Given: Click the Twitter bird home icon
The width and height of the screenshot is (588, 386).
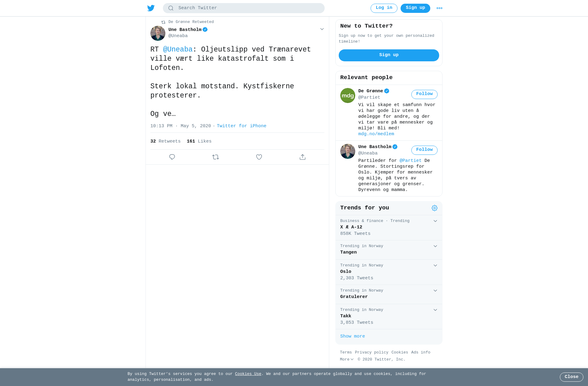Looking at the screenshot, I should click(x=151, y=8).
